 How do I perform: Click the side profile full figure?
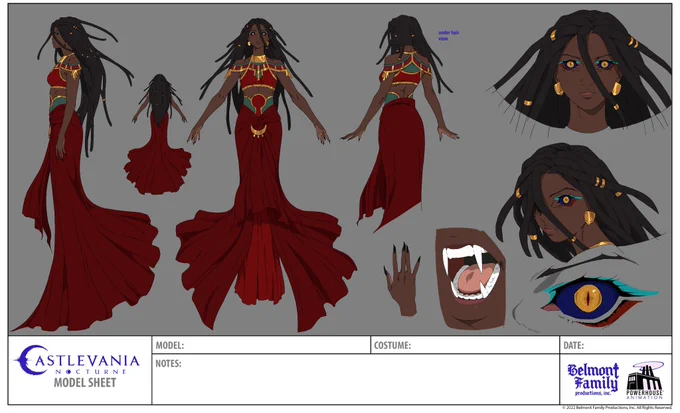point(85,174)
